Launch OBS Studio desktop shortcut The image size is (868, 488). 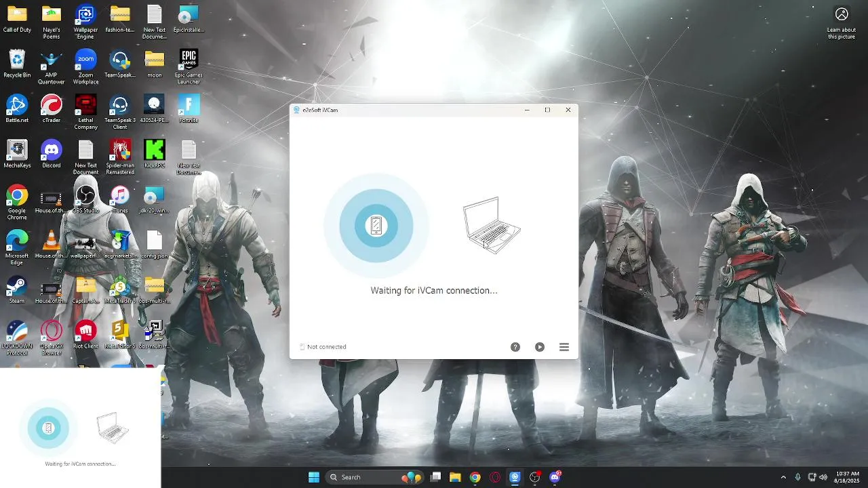[85, 200]
